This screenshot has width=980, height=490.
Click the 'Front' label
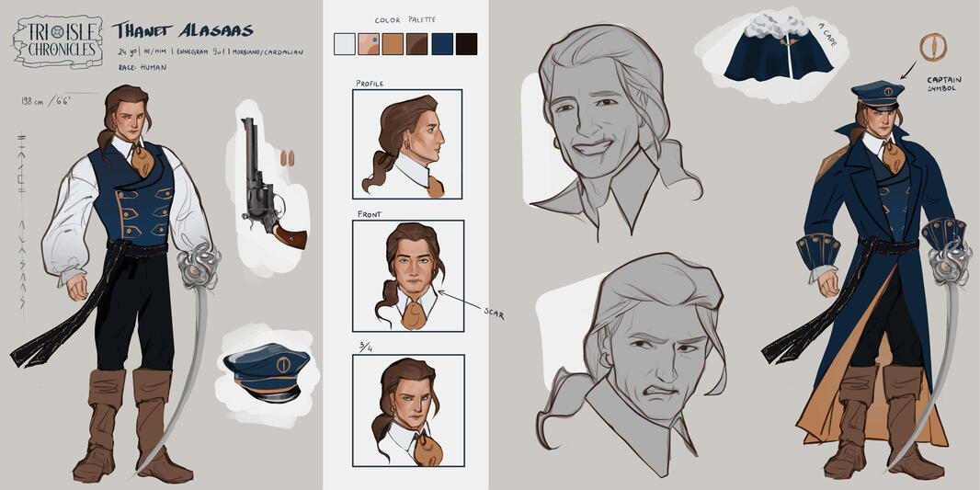coord(370,214)
